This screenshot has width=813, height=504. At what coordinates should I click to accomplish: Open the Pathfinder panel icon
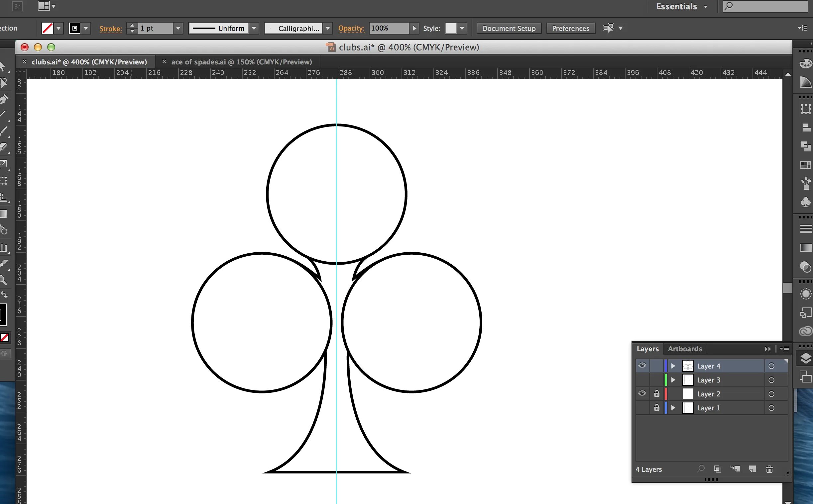(x=805, y=146)
